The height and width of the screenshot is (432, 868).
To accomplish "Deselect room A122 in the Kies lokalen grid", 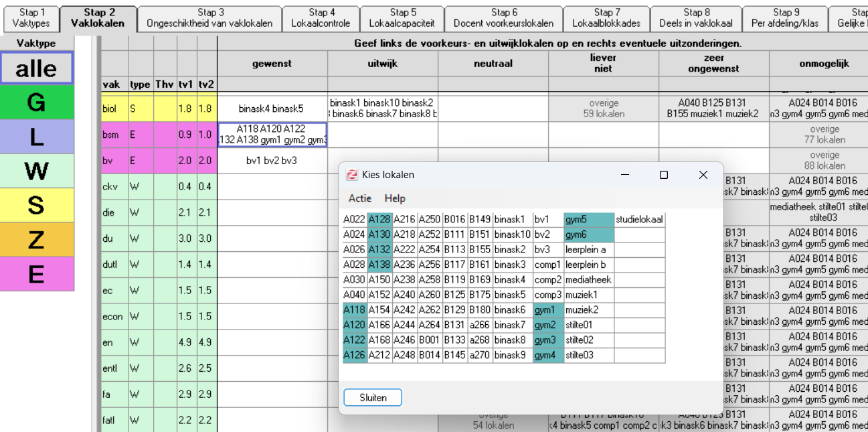I will point(355,340).
